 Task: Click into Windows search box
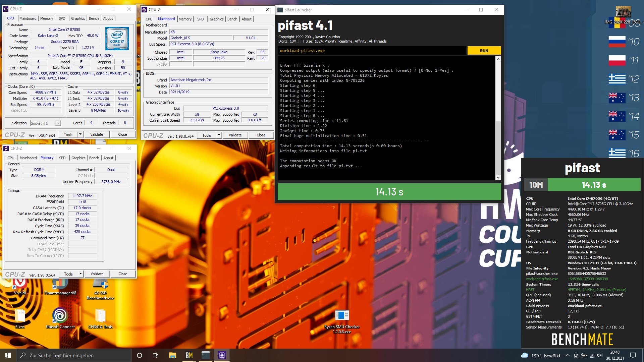click(74, 355)
